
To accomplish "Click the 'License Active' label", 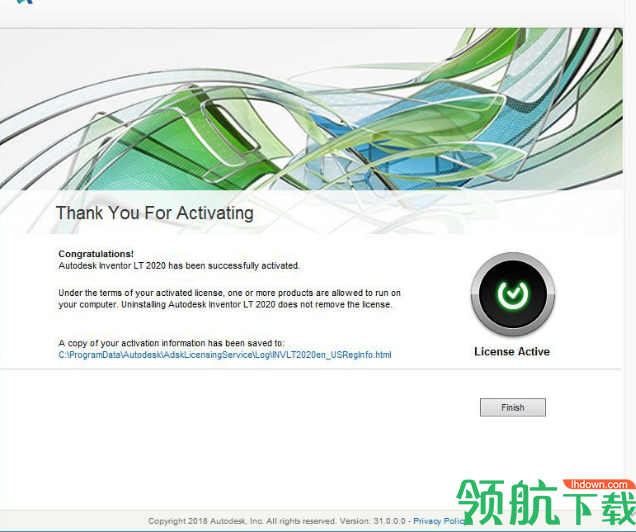I will pos(512,352).
